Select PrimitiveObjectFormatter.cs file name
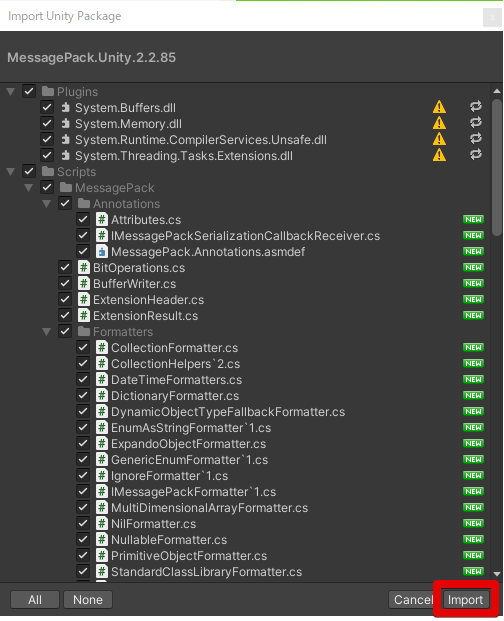The image size is (504, 621). point(189,556)
